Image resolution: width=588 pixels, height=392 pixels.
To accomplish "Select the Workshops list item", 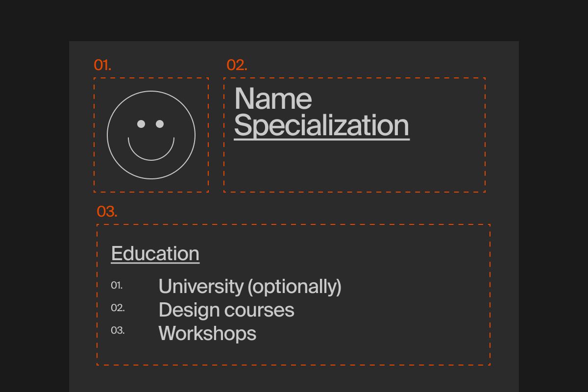I will click(207, 333).
